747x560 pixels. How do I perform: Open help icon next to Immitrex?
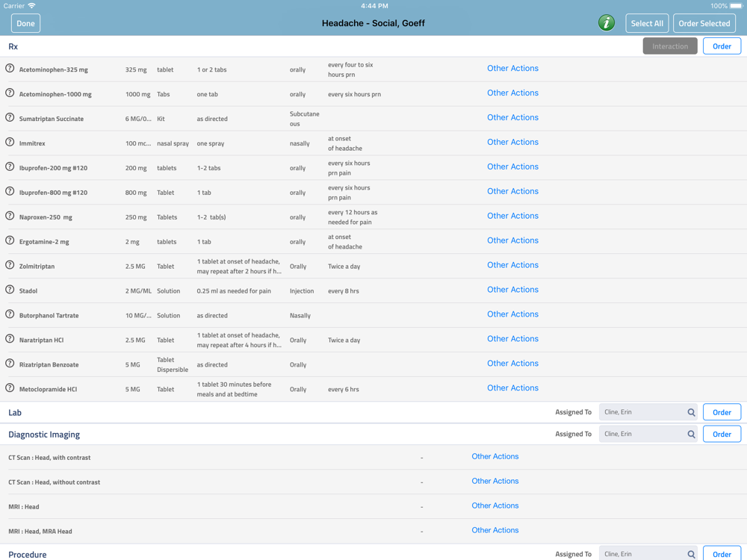pyautogui.click(x=10, y=143)
